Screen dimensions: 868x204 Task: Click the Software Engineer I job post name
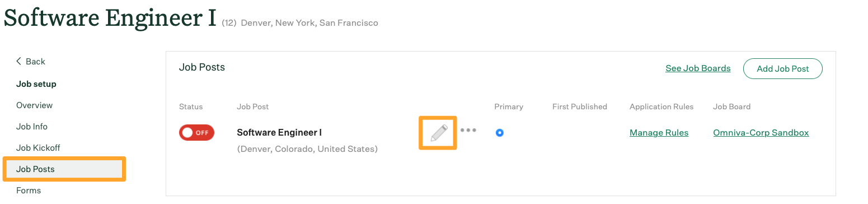279,133
